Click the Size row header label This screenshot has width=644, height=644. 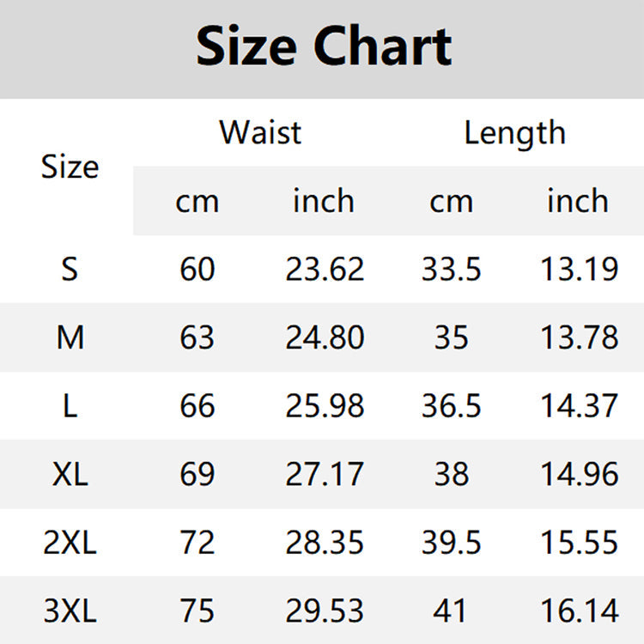[x=70, y=167]
